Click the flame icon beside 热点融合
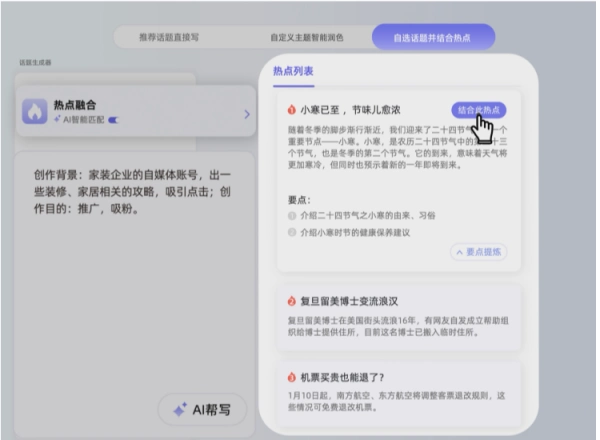The height and width of the screenshot is (440, 600). click(35, 112)
